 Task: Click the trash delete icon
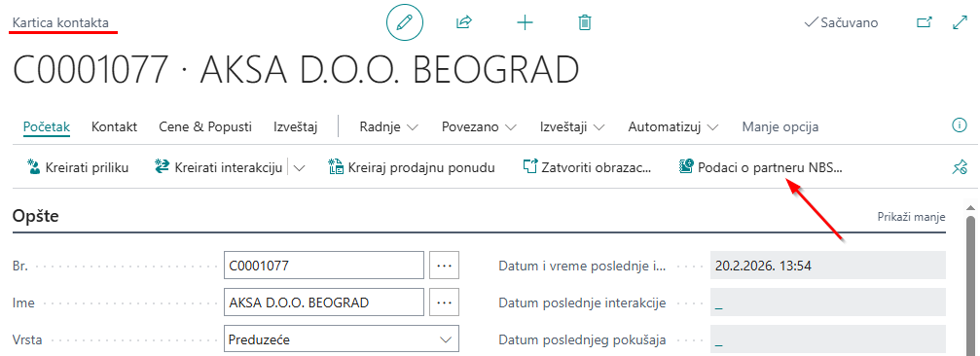pyautogui.click(x=584, y=23)
